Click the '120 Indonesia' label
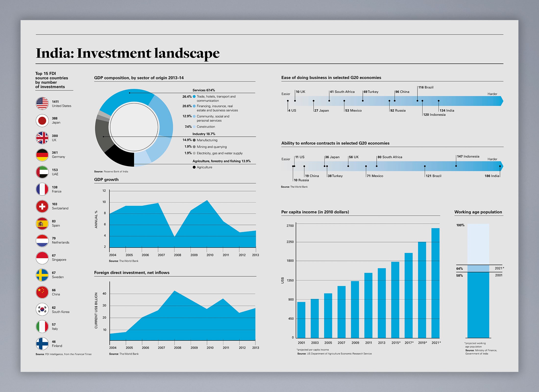Screen dimensions: 539x392 pos(434,115)
